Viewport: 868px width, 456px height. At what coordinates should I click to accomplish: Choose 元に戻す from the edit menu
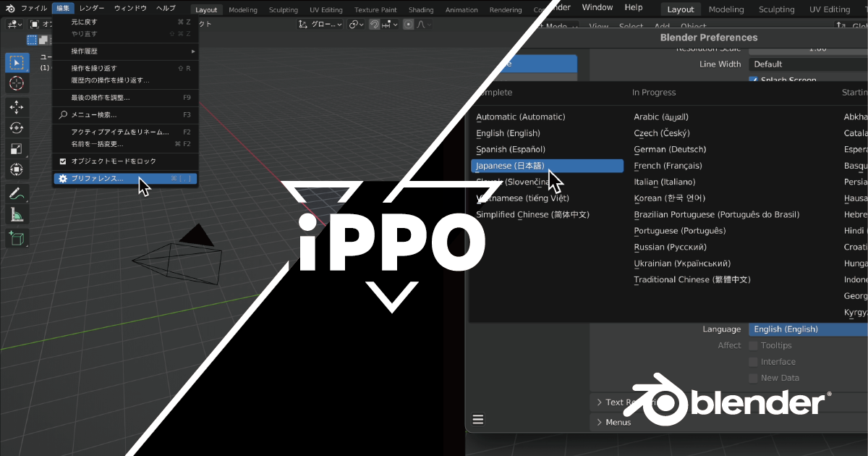[x=124, y=22]
